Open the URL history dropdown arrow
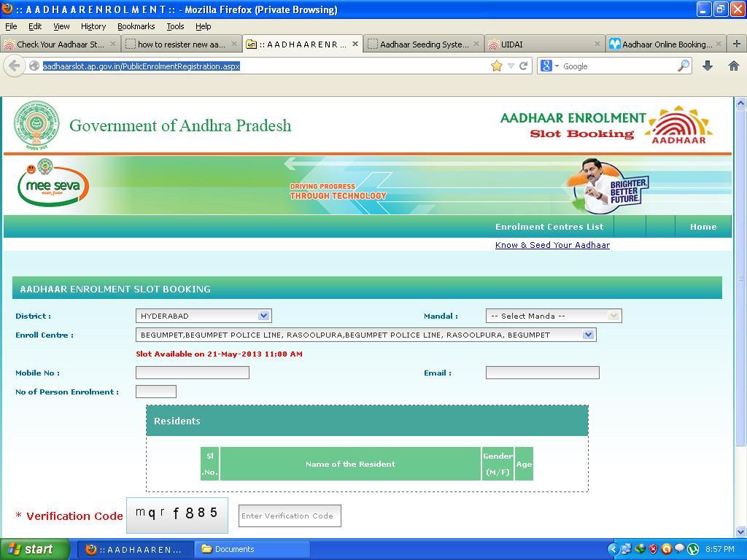The height and width of the screenshot is (560, 747). point(511,66)
